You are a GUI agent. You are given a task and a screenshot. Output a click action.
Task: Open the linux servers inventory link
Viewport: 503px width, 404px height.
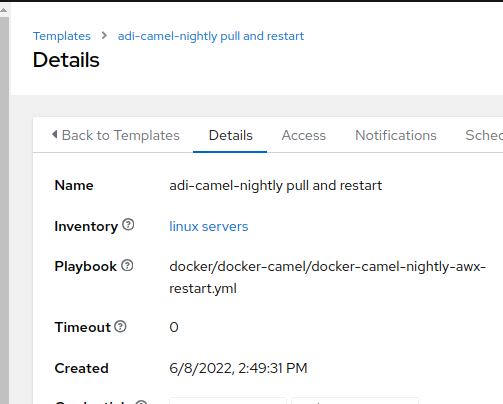coord(209,227)
